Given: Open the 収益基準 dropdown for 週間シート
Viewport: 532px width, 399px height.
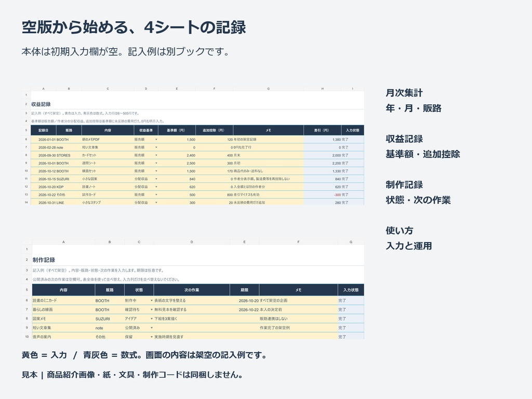Looking at the screenshot, I should [x=156, y=163].
